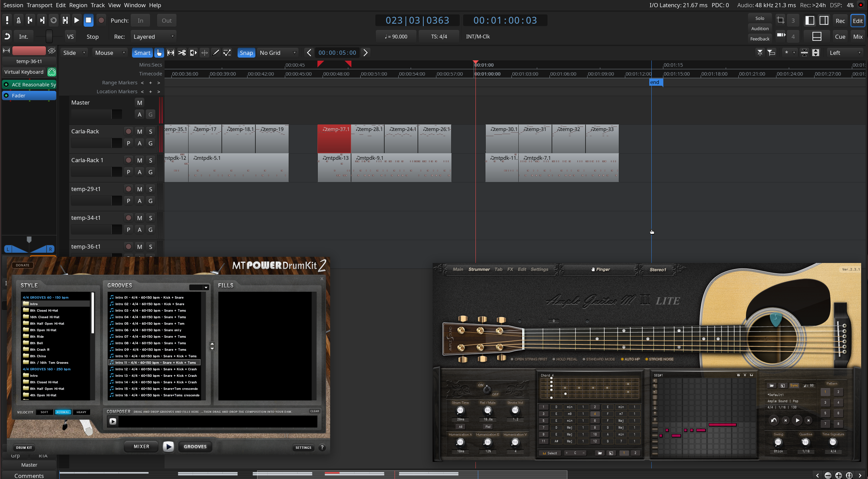Open the Transport menu
868x479 pixels.
pos(39,5)
